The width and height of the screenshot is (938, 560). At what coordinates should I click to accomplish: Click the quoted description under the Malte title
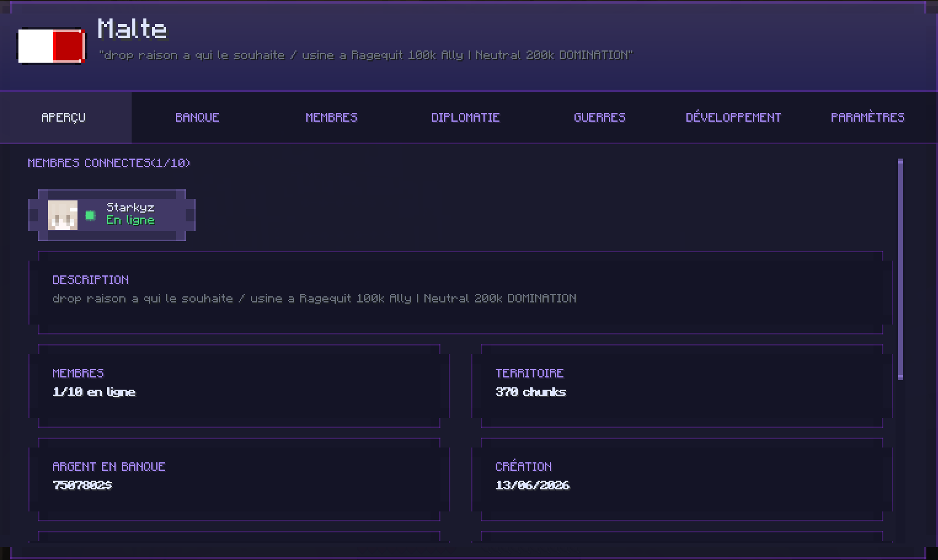[x=365, y=55]
